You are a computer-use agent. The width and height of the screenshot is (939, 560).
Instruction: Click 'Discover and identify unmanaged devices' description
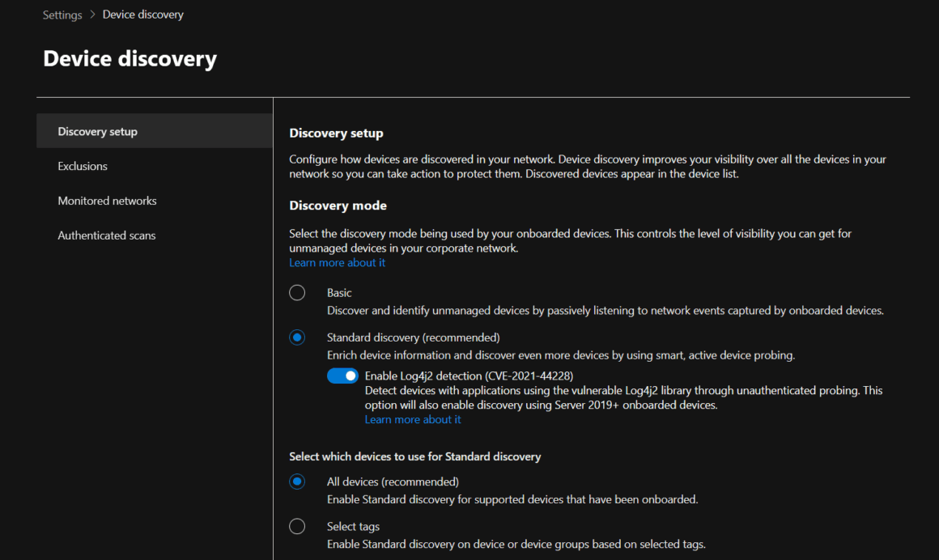point(605,310)
